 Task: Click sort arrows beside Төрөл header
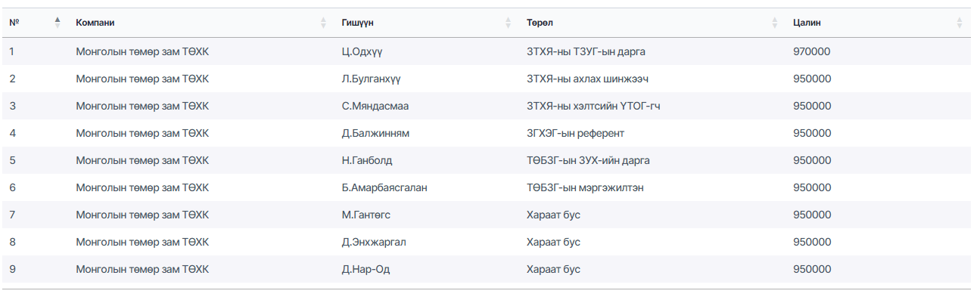(x=775, y=23)
